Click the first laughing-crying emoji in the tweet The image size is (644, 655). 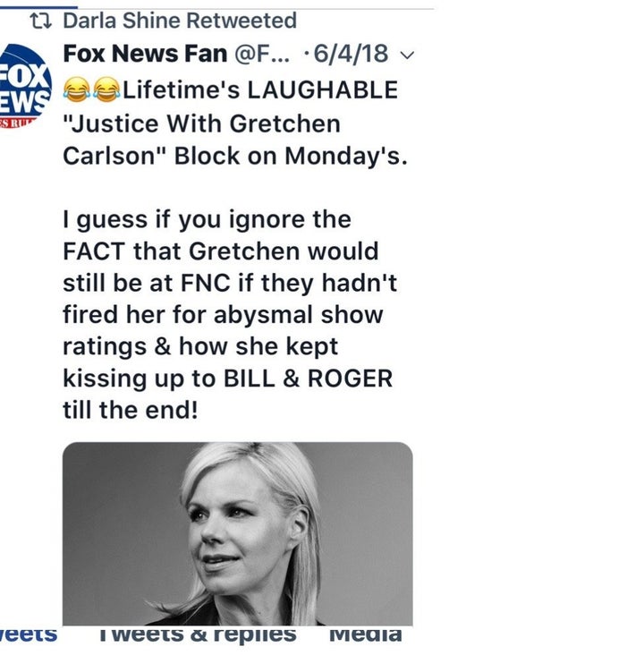coord(76,89)
